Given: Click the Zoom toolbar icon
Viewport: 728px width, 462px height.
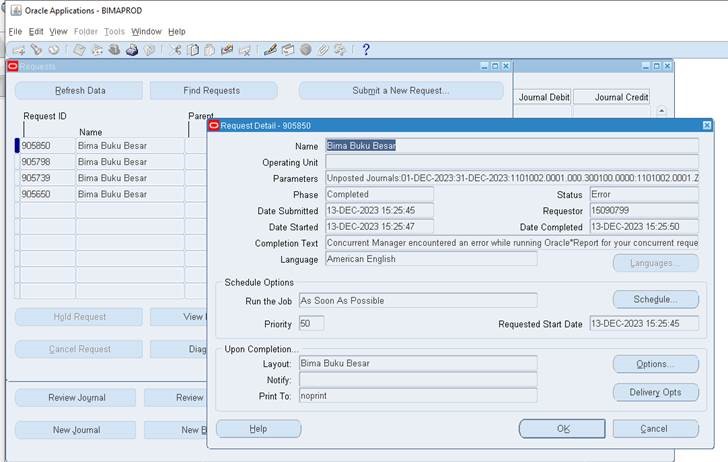Looking at the screenshot, I should 288,50.
